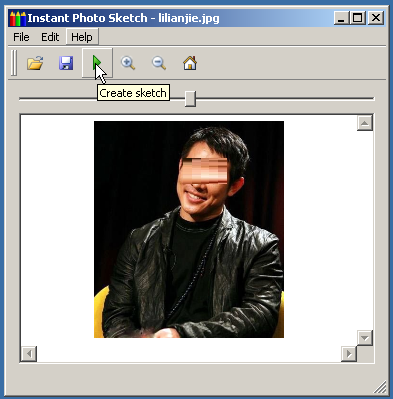Click the toolbar grip handle
The height and width of the screenshot is (399, 393).
click(14, 63)
